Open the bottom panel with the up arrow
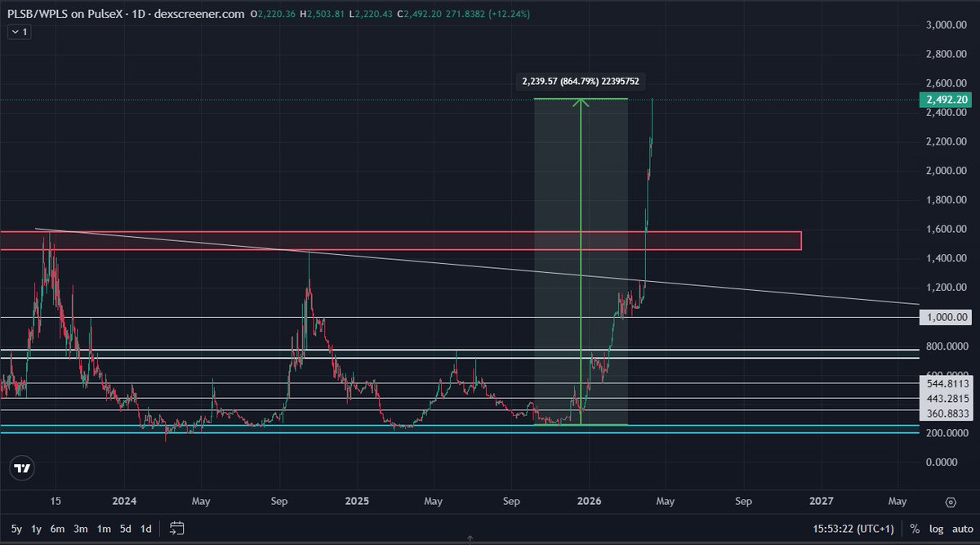Screen dimensions: 980x545 pyautogui.click(x=470, y=538)
